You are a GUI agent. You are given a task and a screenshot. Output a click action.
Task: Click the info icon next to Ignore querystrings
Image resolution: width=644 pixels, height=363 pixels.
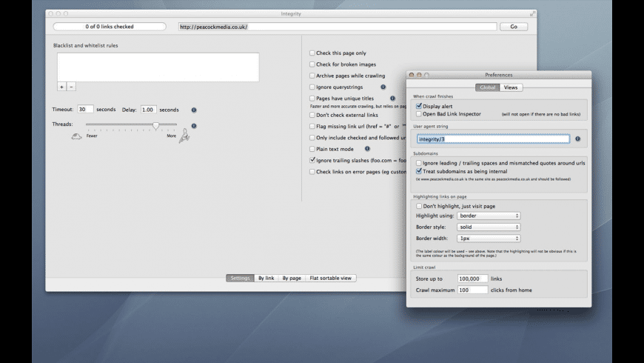(383, 87)
